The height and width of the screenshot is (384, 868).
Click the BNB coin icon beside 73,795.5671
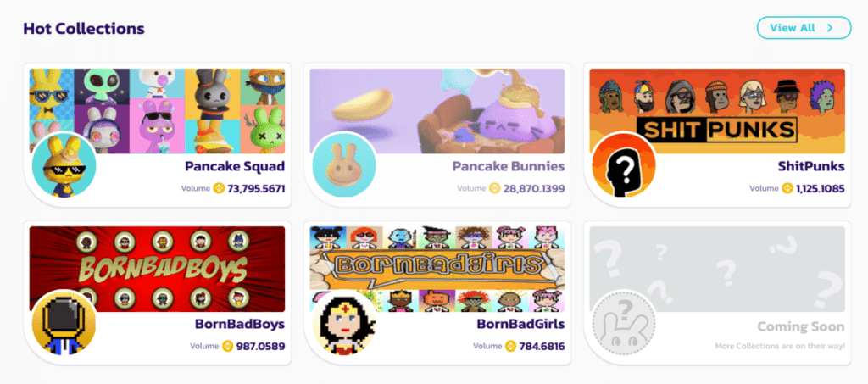pos(220,189)
